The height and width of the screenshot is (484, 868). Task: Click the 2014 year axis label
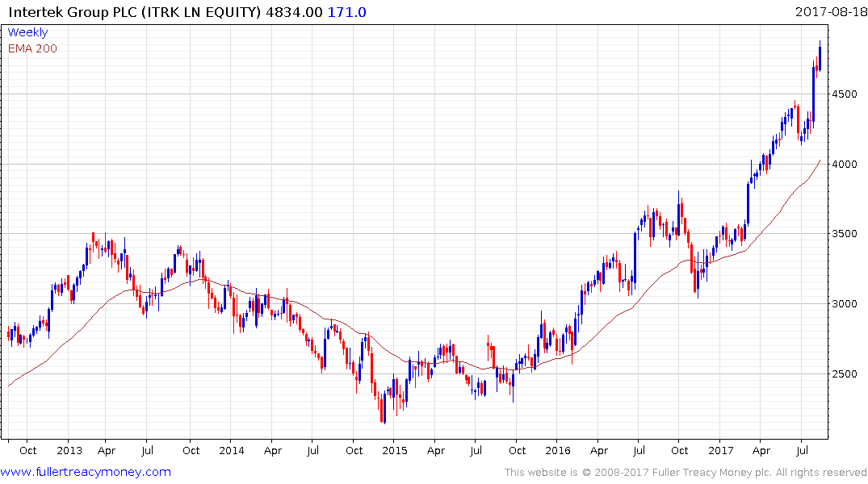click(x=232, y=450)
